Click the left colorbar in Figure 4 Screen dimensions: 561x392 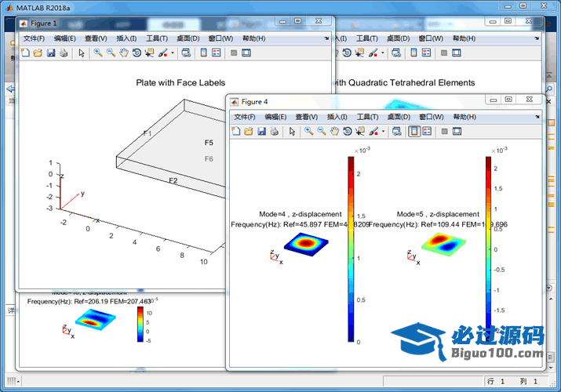tap(351, 249)
